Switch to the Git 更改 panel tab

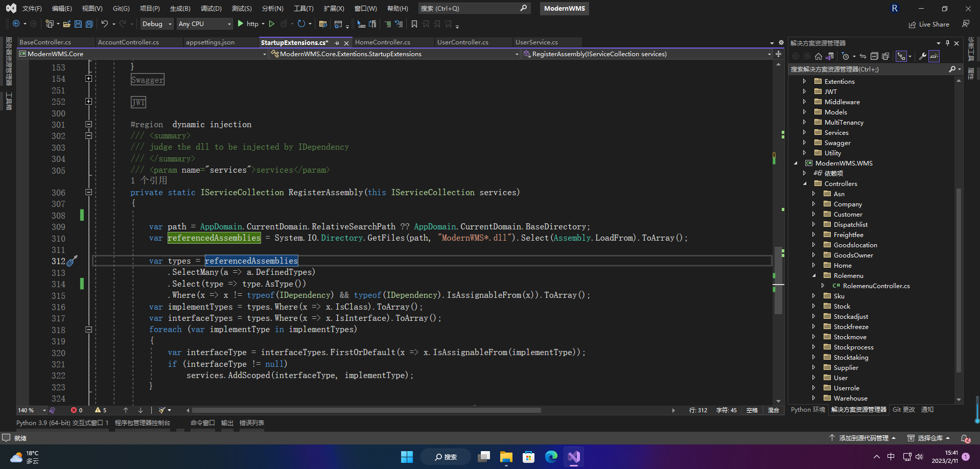[x=904, y=410]
